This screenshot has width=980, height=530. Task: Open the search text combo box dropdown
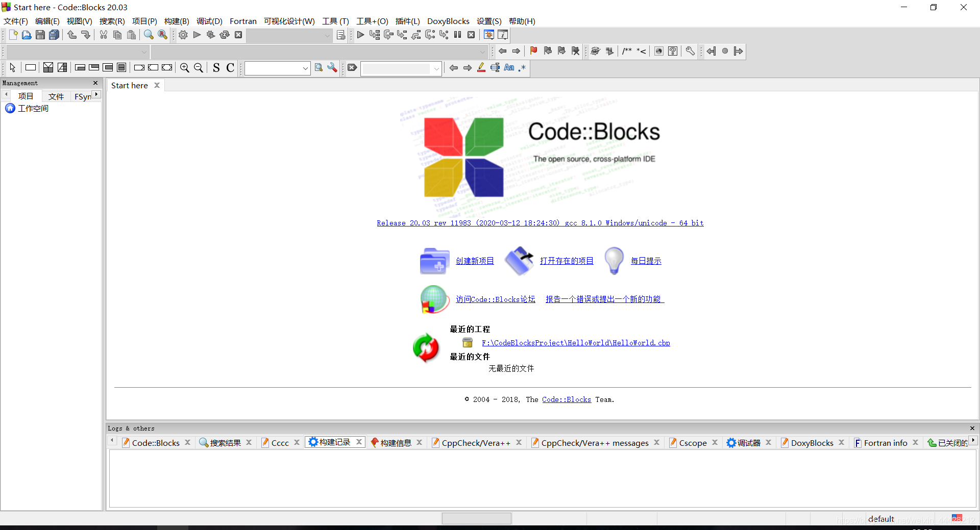tap(305, 68)
